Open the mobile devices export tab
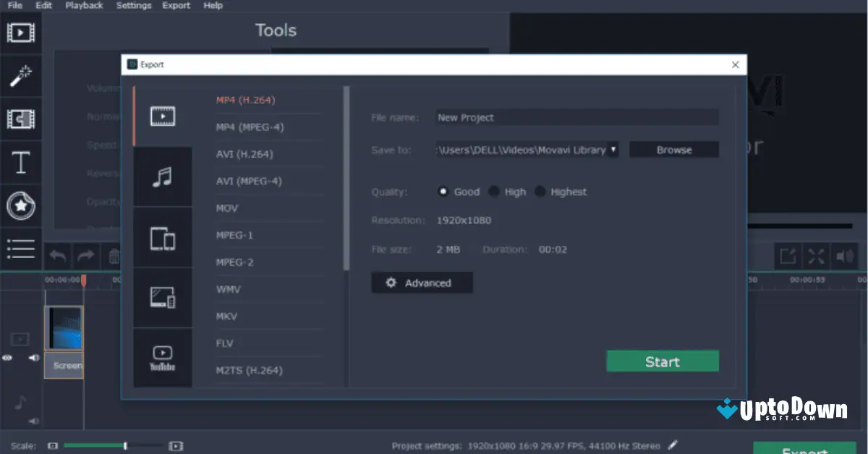Screen dimensions: 868x454 click(163, 237)
